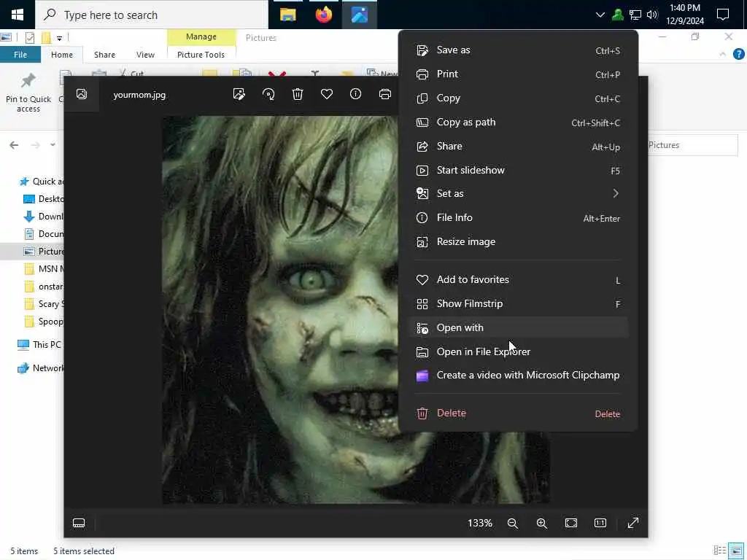Select Quick access in the navigation pane
The height and width of the screenshot is (560, 747).
coord(42,182)
